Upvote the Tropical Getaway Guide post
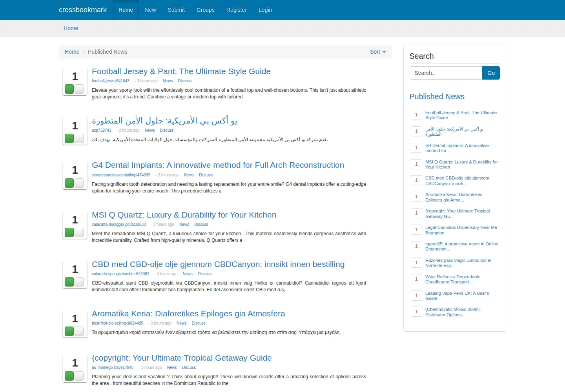Image resolution: width=565 pixels, height=392 pixels. tap(69, 376)
